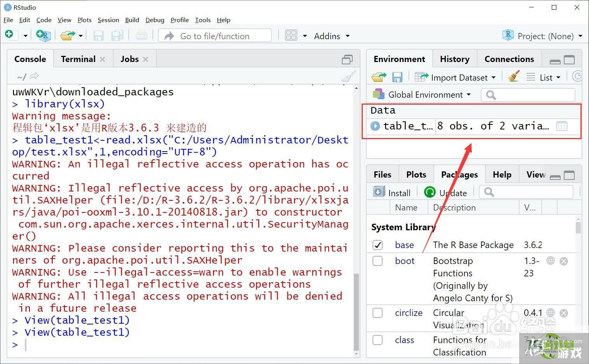
Task: Open table_test1 in the data viewer grid icon
Action: (562, 126)
